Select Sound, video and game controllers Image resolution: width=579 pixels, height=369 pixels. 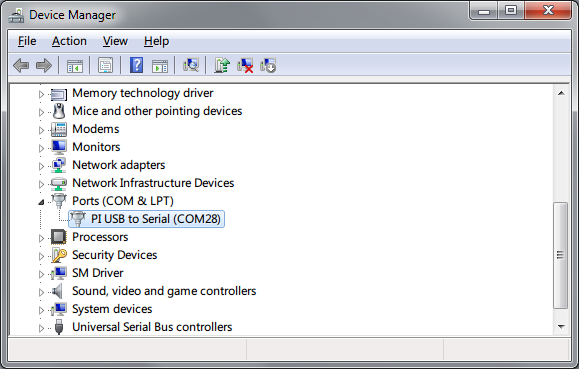[164, 291]
